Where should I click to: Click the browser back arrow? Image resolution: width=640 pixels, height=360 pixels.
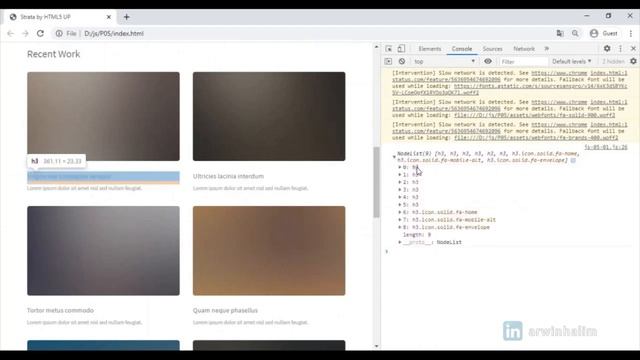point(11,33)
